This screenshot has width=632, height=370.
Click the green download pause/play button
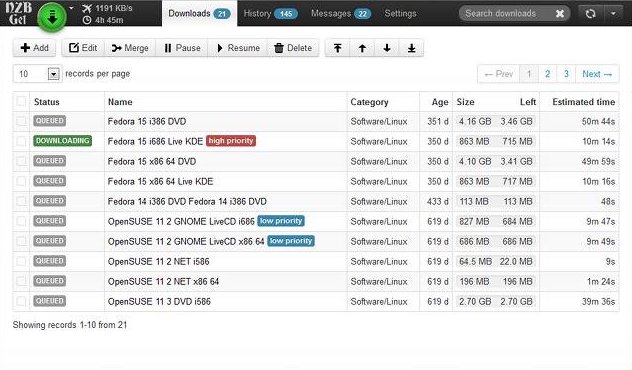(52, 17)
